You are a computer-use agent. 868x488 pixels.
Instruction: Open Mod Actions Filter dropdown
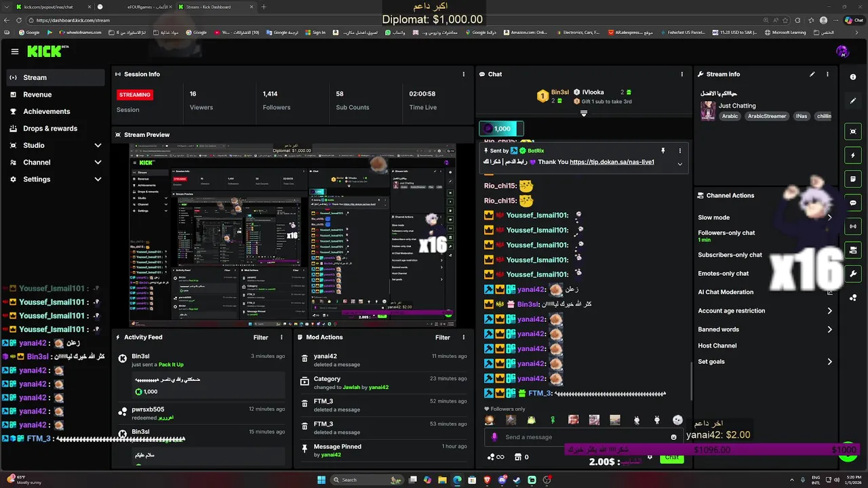[x=443, y=337]
